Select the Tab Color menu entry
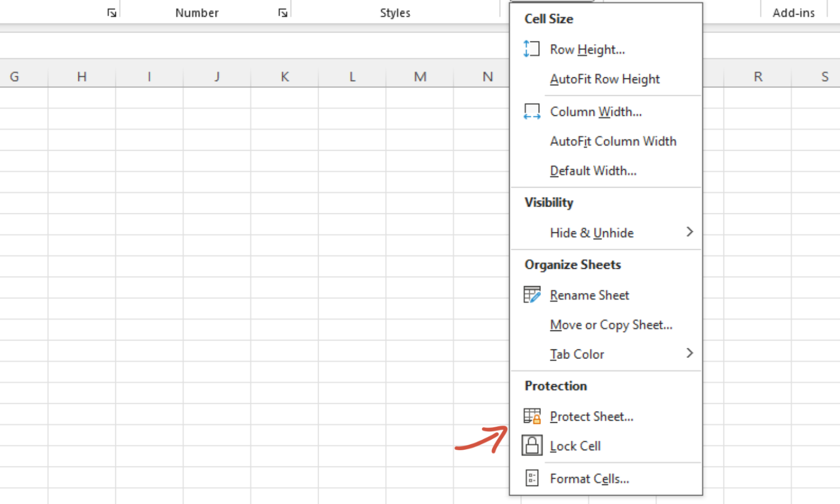 577,354
